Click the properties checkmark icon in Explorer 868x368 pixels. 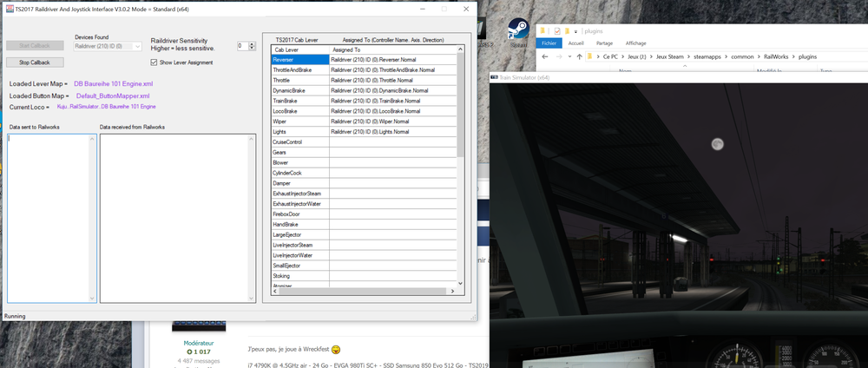point(557,30)
